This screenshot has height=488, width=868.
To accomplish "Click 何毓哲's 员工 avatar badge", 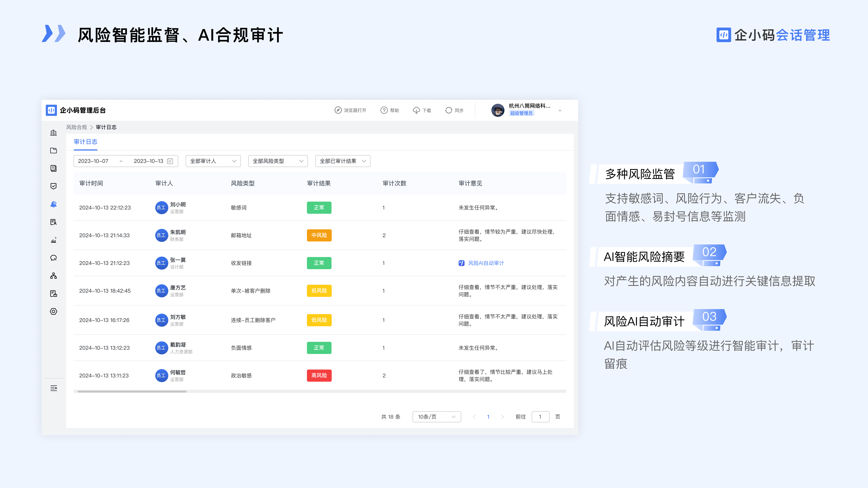I will coord(161,375).
